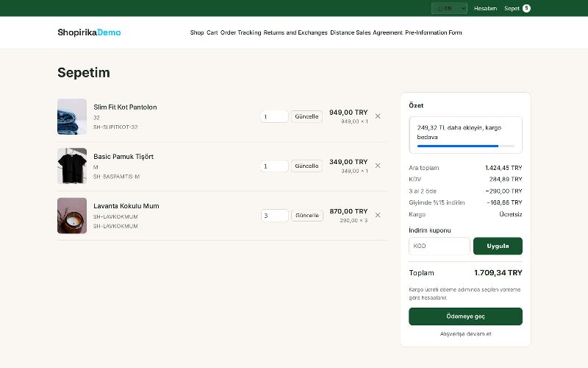Click the KDV 284,89 TRY value
The width and height of the screenshot is (588, 368).
(x=506, y=179)
